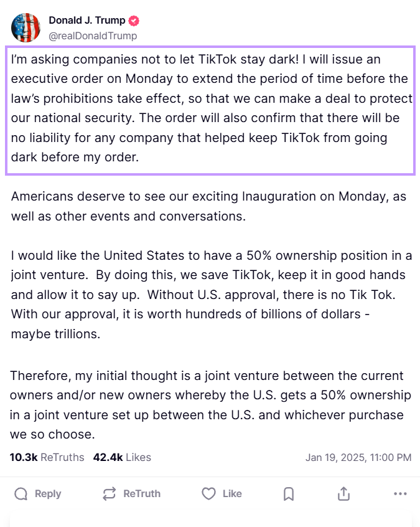View the 10.3k ReTruths list
Image resolution: width=420 pixels, height=527 pixels.
(47, 457)
